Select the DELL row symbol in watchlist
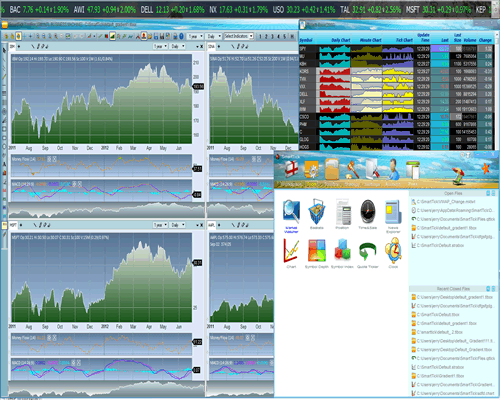The image size is (500, 400). coord(304,94)
